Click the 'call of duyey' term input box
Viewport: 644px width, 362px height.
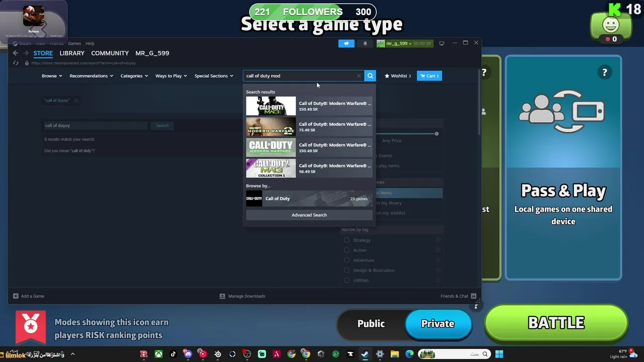95,126
